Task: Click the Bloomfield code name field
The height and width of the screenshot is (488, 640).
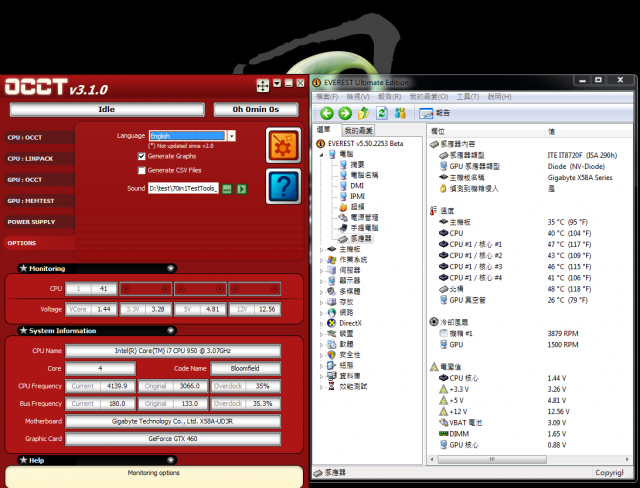Action: pos(245,368)
